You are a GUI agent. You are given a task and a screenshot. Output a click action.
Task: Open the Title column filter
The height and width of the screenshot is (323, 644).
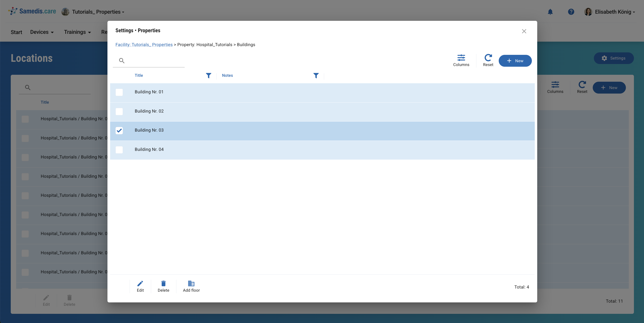[208, 75]
